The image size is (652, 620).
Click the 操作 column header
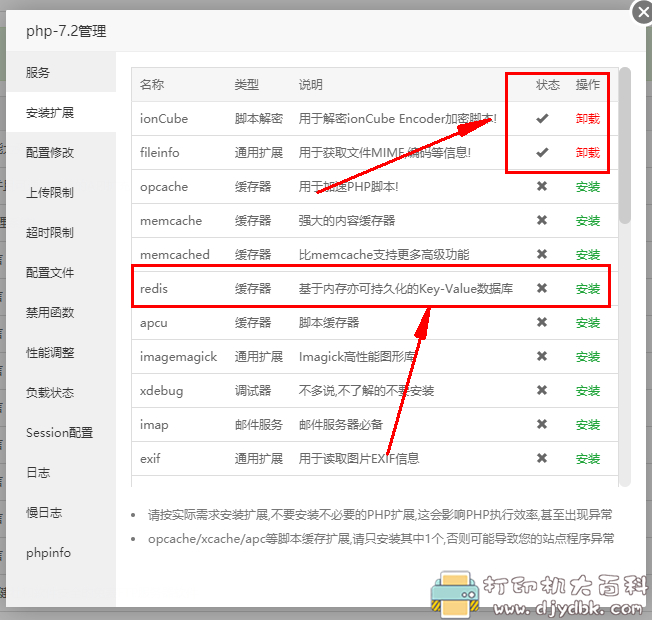click(588, 84)
